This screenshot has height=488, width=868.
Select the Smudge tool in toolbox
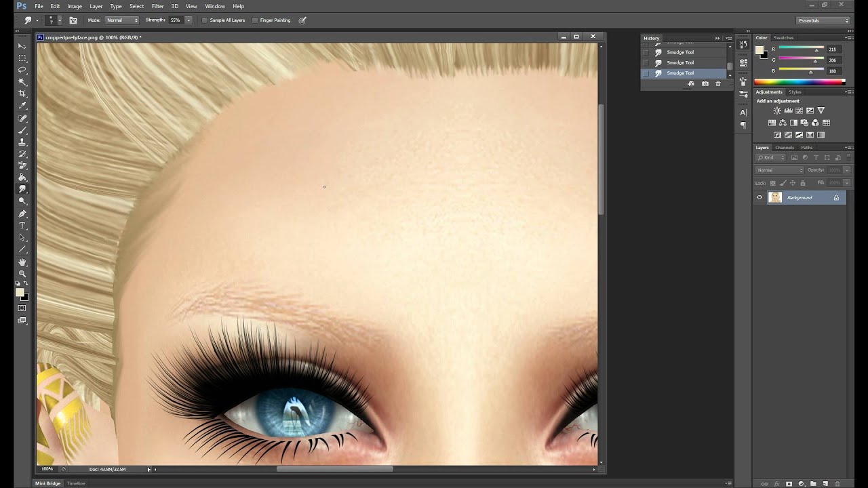click(22, 189)
